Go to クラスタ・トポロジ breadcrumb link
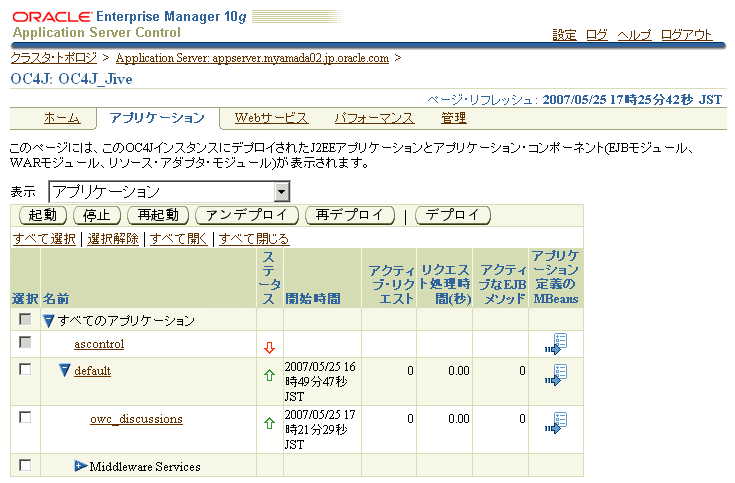 [53, 58]
